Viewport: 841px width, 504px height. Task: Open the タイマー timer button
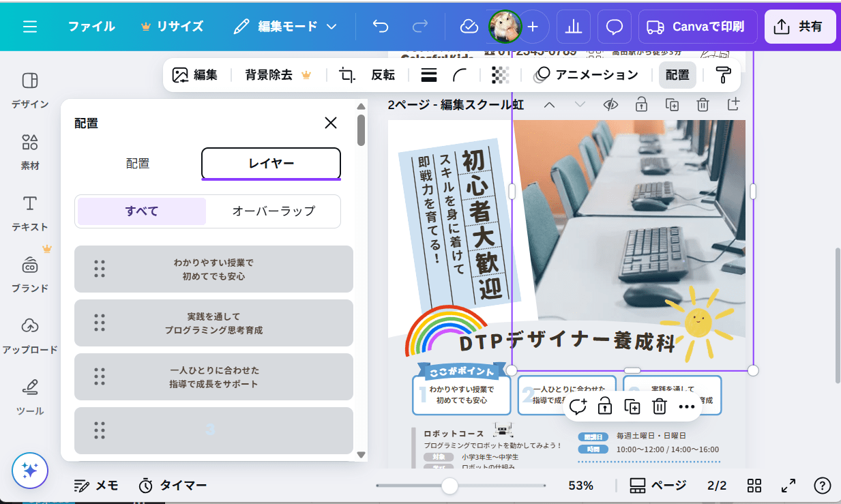(x=173, y=486)
